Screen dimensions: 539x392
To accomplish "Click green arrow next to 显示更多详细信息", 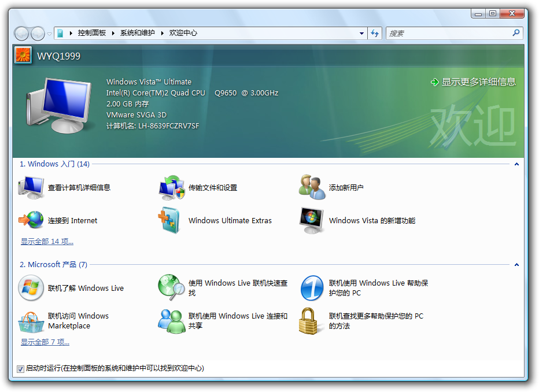I will pyautogui.click(x=434, y=82).
